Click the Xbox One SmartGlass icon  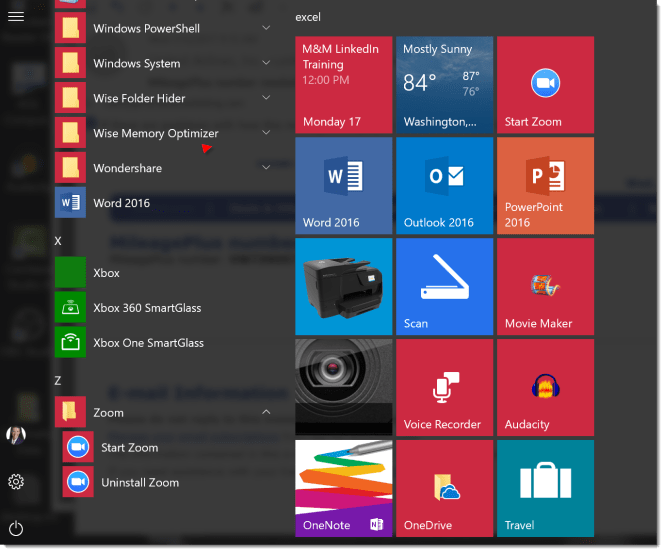(70, 342)
